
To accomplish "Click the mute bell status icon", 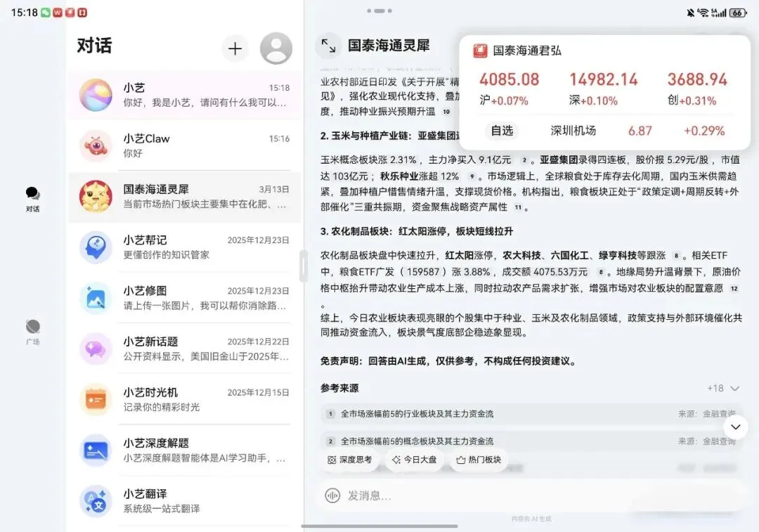I will (690, 13).
